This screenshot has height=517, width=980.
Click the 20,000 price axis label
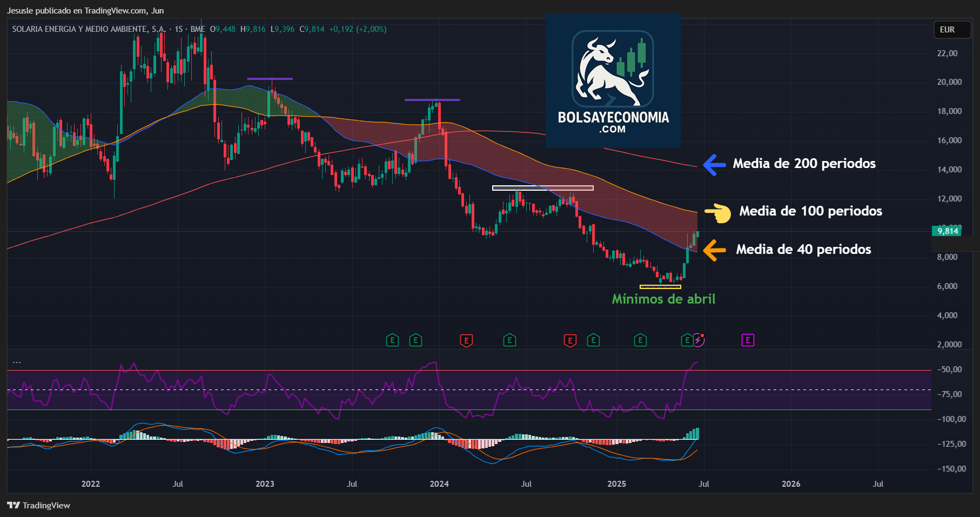click(949, 82)
